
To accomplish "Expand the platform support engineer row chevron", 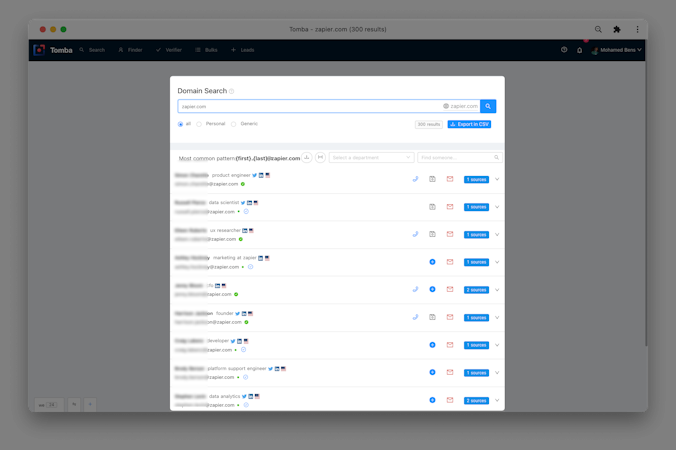I will click(x=497, y=372).
